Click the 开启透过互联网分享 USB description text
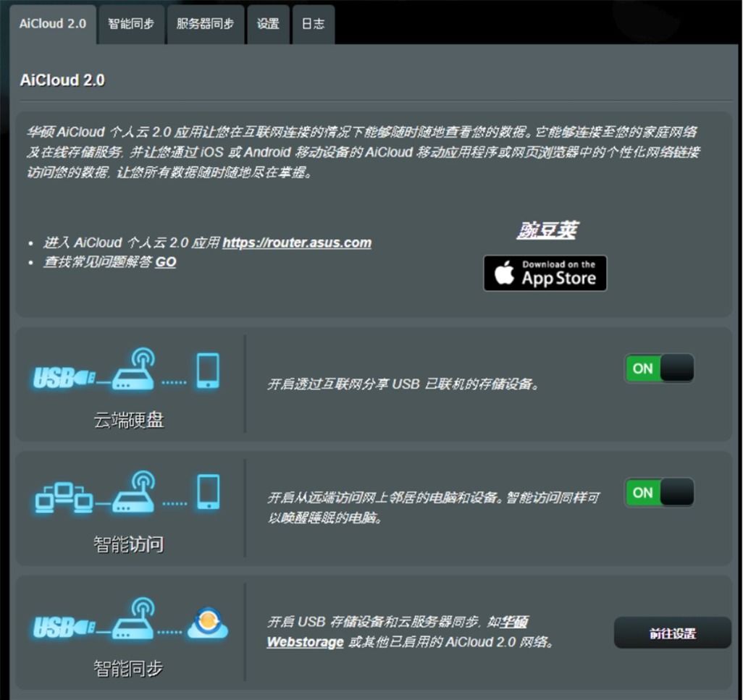The image size is (743, 700). coord(403,384)
